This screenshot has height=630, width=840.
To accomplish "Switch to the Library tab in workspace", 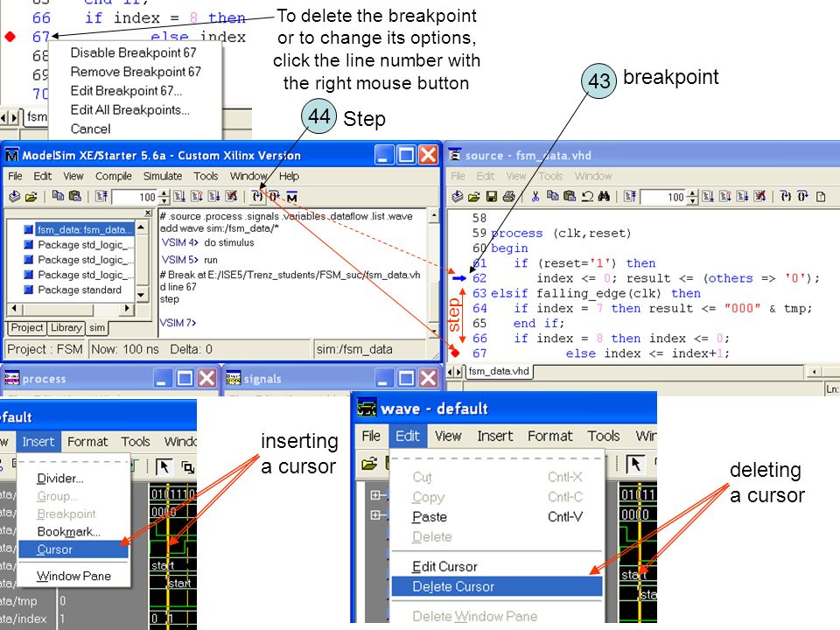I will [x=66, y=327].
